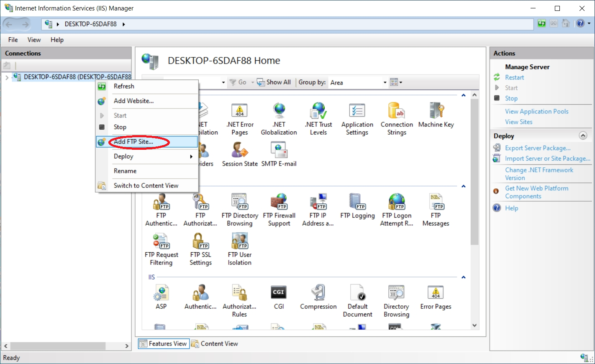The width and height of the screenshot is (595, 364).
Task: Open FTP Request Filtering feature
Action: point(161,249)
